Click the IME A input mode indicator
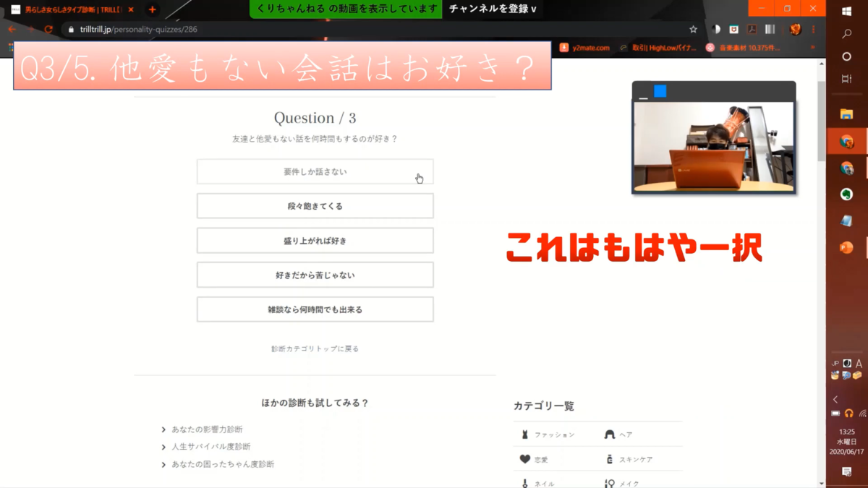Screen dimensions: 868x488 point(859,364)
